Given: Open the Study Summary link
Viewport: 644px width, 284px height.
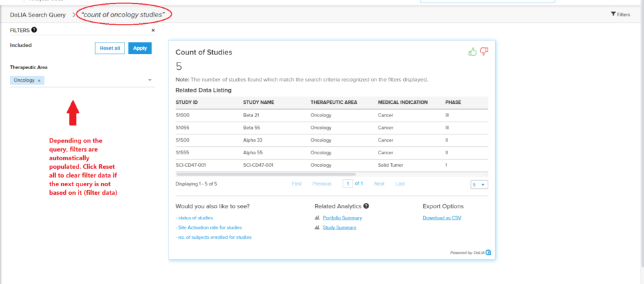Looking at the screenshot, I should (340, 227).
